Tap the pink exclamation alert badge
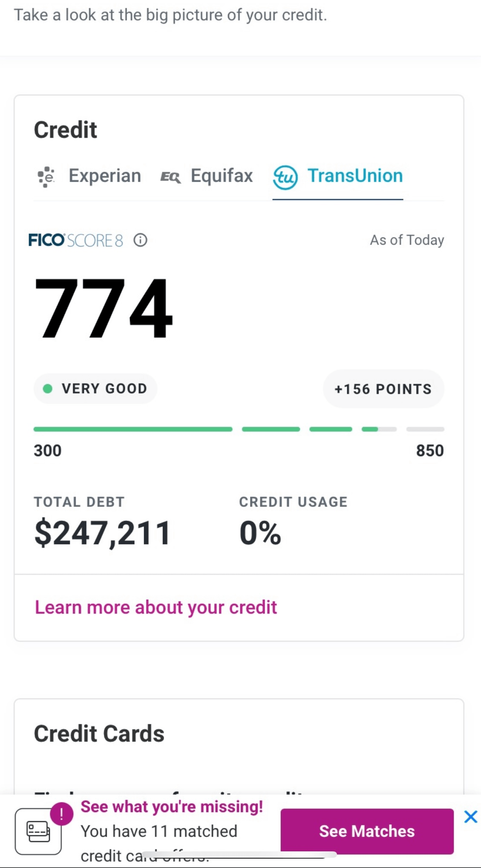 62,814
